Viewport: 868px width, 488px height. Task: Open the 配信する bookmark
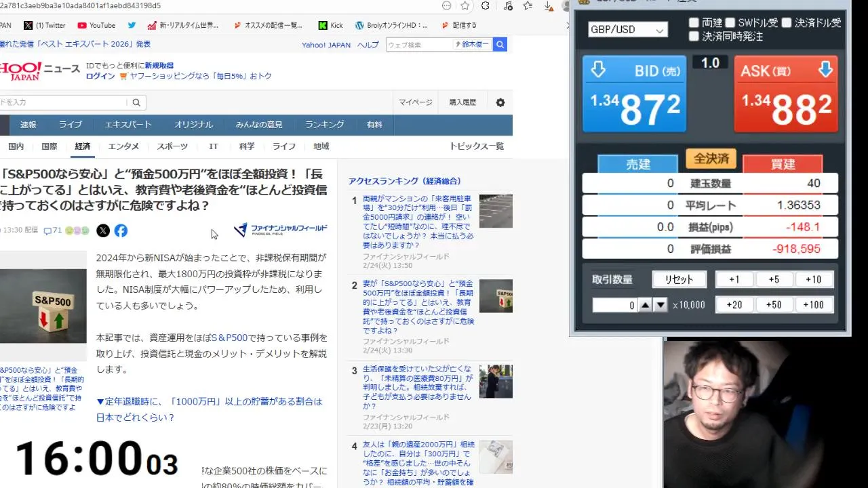point(458,25)
